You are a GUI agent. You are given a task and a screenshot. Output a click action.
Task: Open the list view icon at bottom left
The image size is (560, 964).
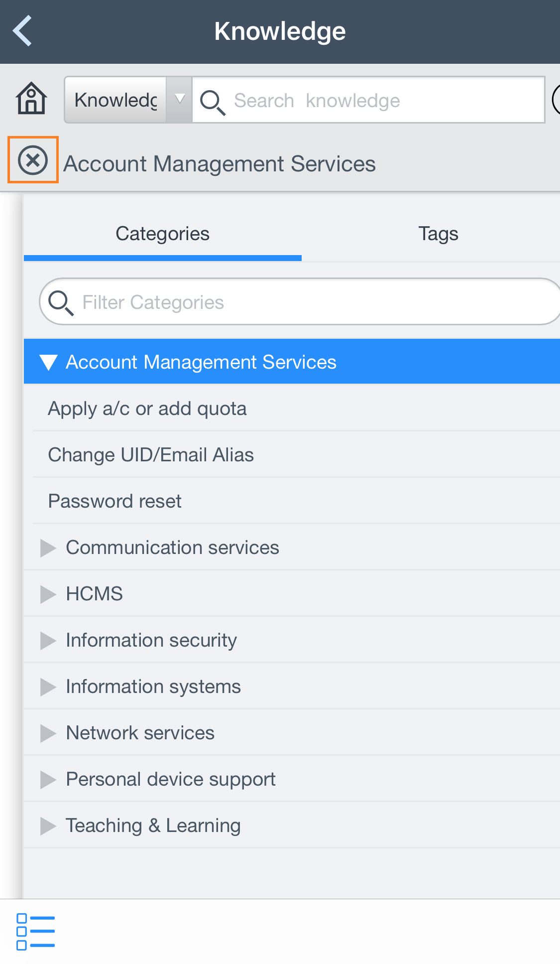coord(35,931)
